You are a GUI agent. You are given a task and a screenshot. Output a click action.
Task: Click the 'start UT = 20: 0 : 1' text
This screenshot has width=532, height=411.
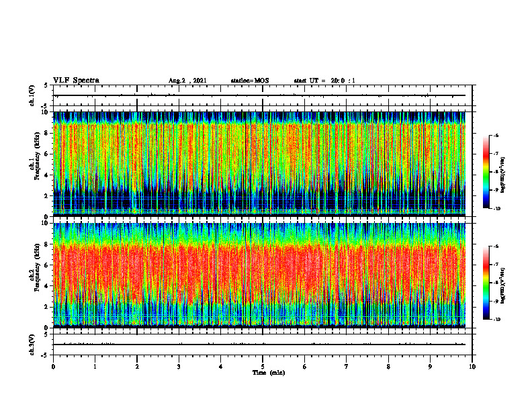(x=324, y=81)
